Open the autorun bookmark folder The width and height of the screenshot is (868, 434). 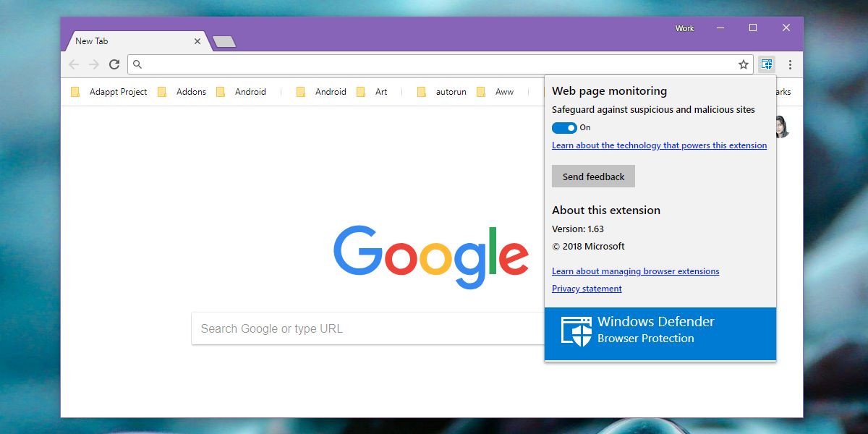[442, 92]
